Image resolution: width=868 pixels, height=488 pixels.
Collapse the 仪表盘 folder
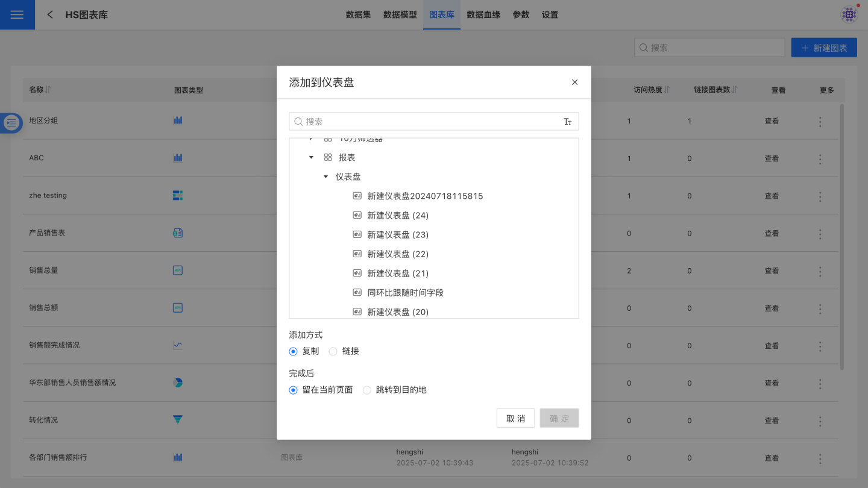click(325, 177)
